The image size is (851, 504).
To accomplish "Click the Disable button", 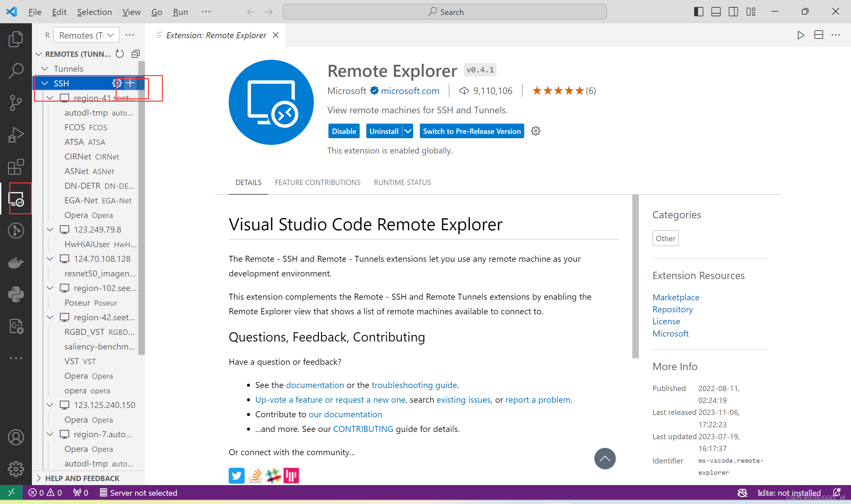I will click(x=344, y=131).
